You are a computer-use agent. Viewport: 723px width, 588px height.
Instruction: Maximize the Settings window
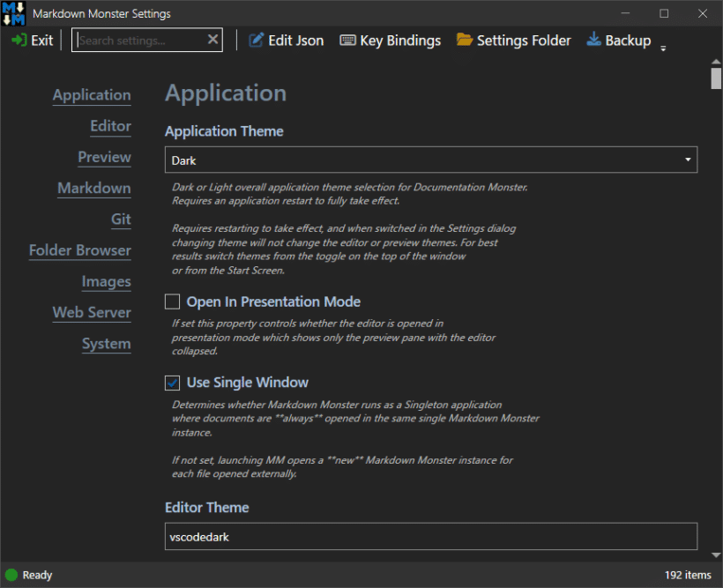664,13
